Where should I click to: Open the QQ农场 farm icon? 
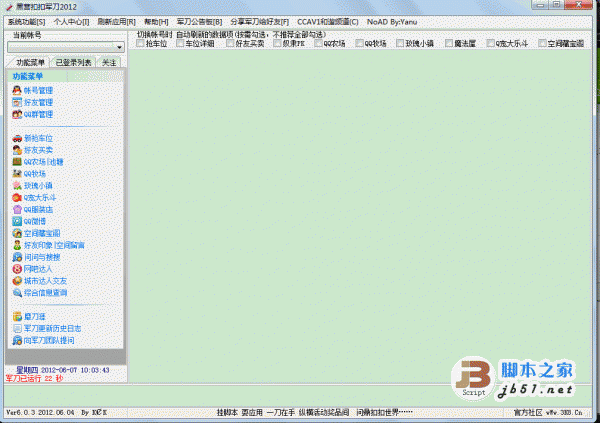click(17, 162)
